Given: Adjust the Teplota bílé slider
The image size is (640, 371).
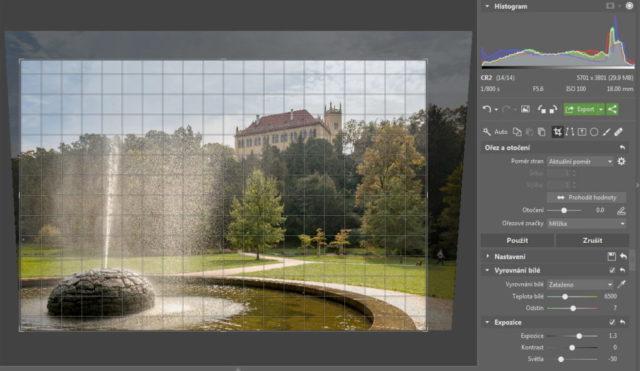Looking at the screenshot, I should [x=565, y=297].
